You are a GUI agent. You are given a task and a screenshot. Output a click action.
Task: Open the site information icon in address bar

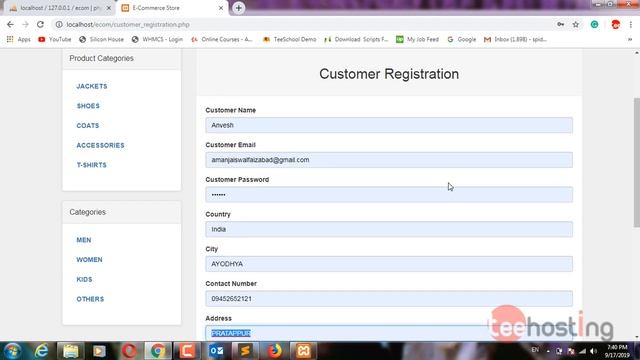[59, 24]
